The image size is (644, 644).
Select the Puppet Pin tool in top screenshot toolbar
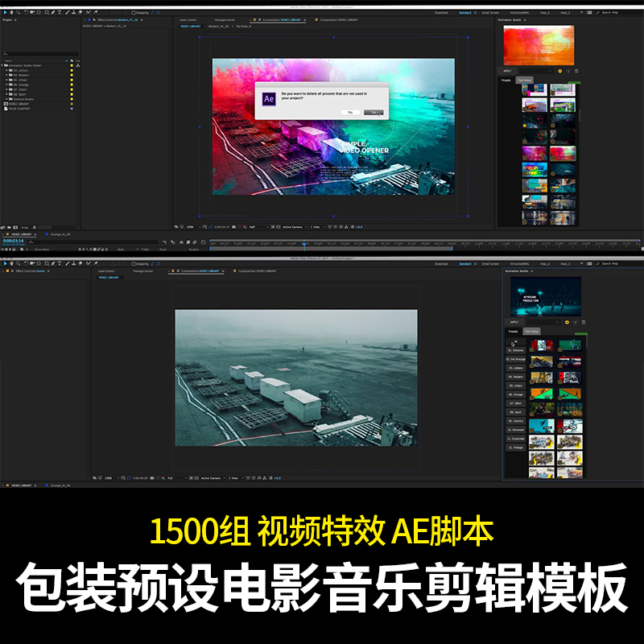pos(96,13)
